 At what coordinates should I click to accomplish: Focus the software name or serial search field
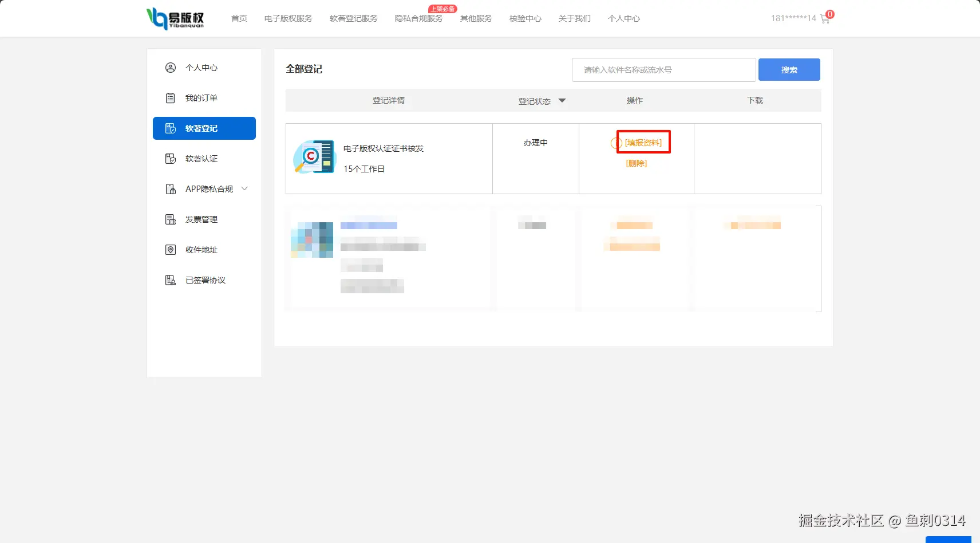664,70
